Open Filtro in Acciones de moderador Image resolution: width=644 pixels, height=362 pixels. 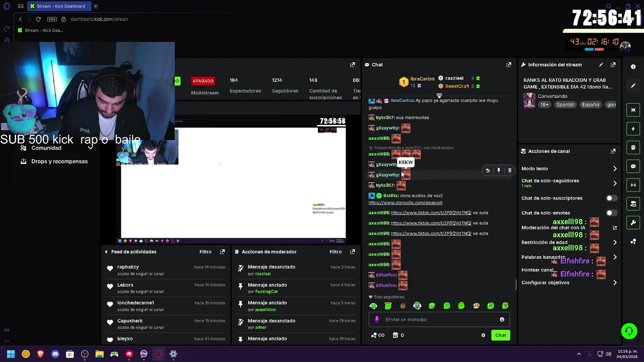point(336,252)
